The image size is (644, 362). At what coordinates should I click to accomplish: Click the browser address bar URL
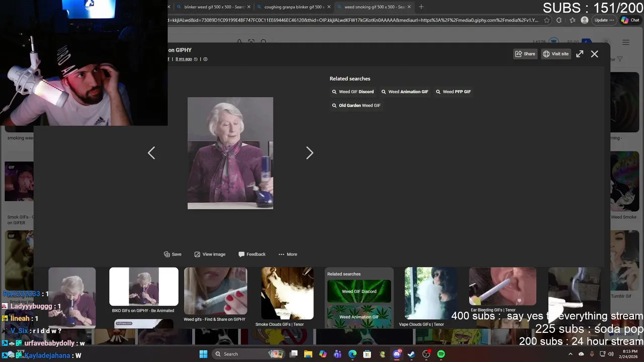353,20
